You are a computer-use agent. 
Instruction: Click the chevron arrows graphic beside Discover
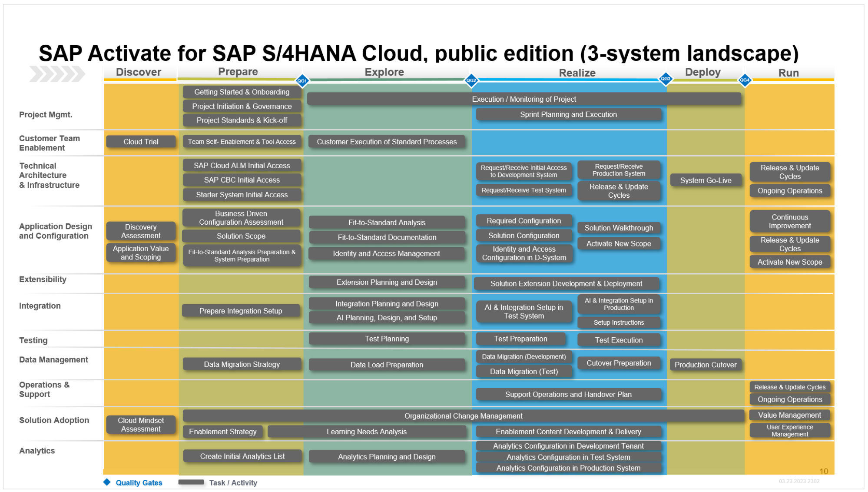57,74
